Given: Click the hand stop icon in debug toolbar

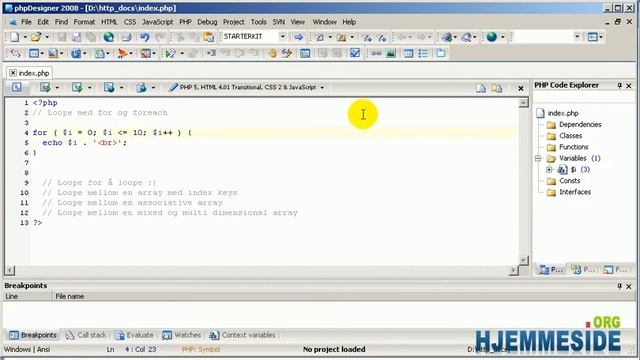Looking at the screenshot, I should pyautogui.click(x=272, y=53).
